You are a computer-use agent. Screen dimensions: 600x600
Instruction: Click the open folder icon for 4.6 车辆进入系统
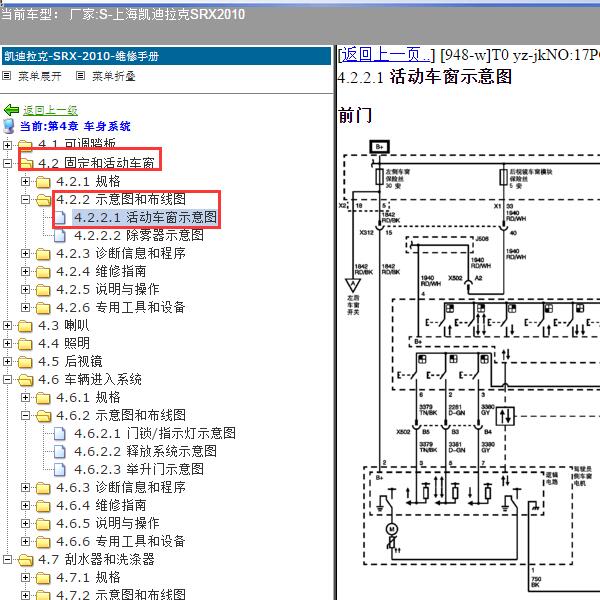pyautogui.click(x=25, y=380)
